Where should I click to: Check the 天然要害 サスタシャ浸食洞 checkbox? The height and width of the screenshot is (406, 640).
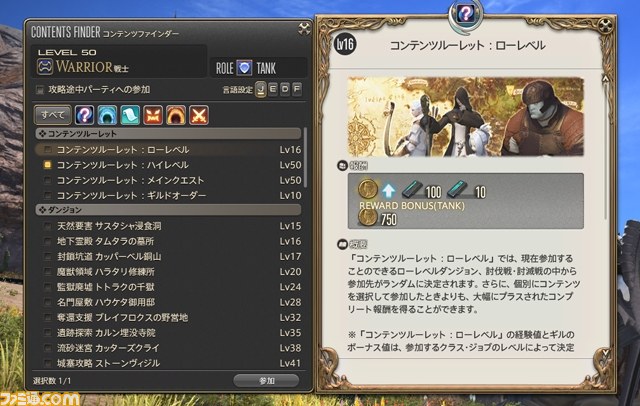point(48,226)
